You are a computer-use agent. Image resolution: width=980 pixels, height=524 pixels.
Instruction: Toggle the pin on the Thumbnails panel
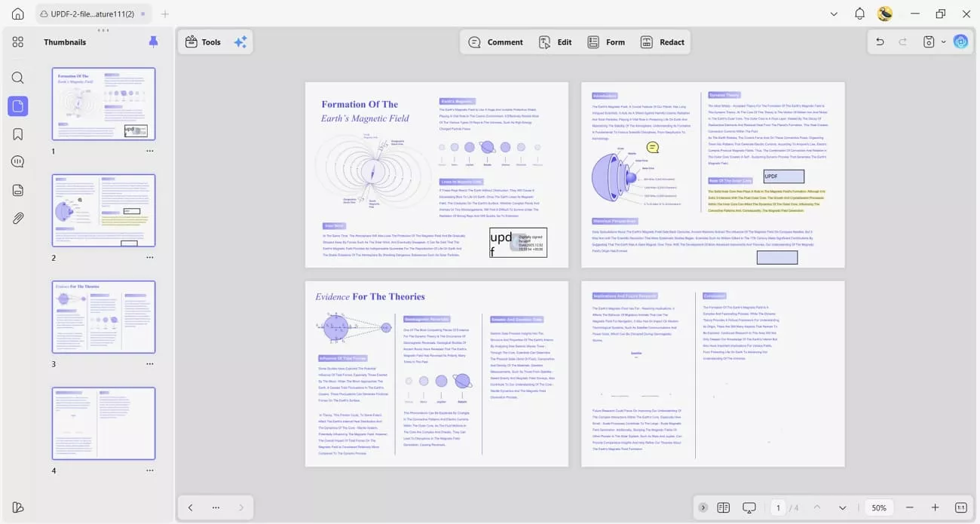[153, 41]
